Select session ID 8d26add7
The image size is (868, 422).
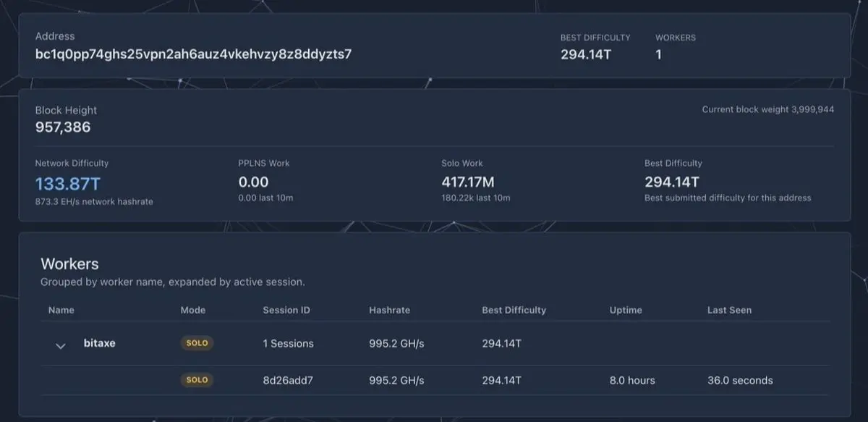pos(288,380)
